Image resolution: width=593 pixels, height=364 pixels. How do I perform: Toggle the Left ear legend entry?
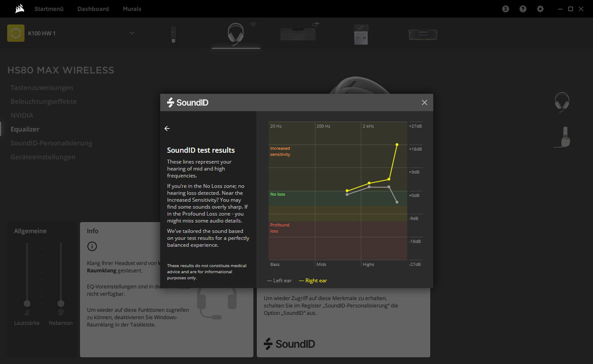pos(280,281)
